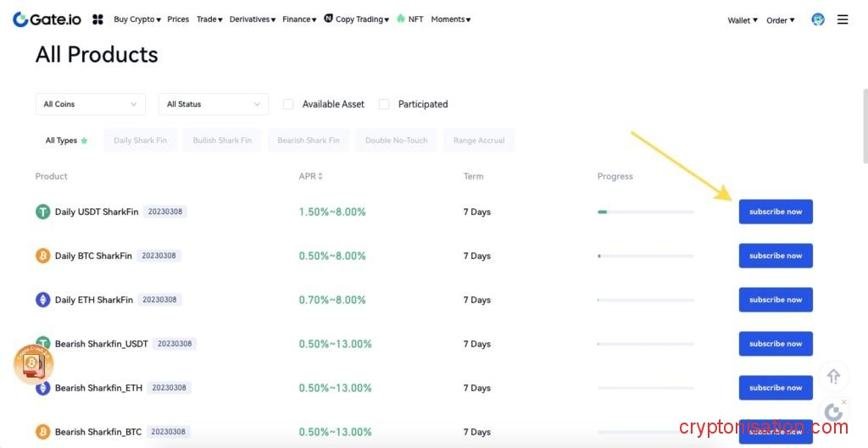Click the APR sort arrows icon
Image resolution: width=868 pixels, height=448 pixels.
320,176
